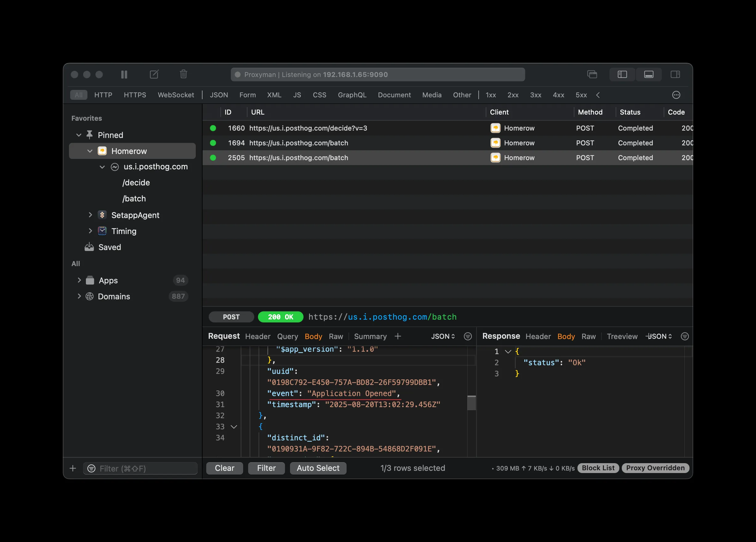Screen dimensions: 756x542
Task: Click Homerow client icon on request 1660
Action: click(495, 128)
